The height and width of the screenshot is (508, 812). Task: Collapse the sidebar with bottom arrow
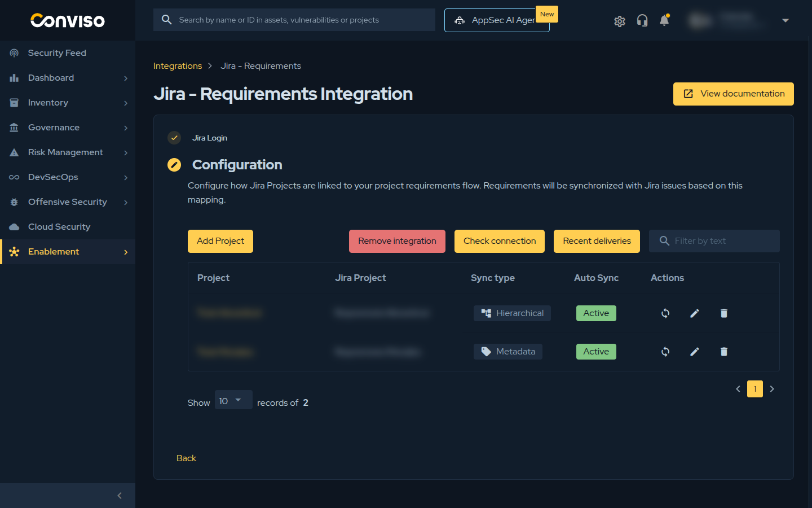coord(120,496)
